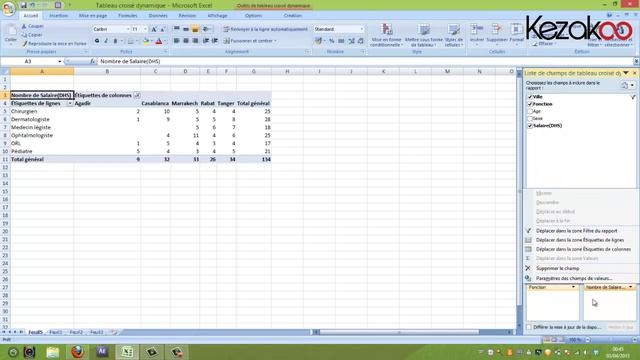Screen dimensions: 640x360
Task: Apply center text alignment
Action: [x=186, y=41]
